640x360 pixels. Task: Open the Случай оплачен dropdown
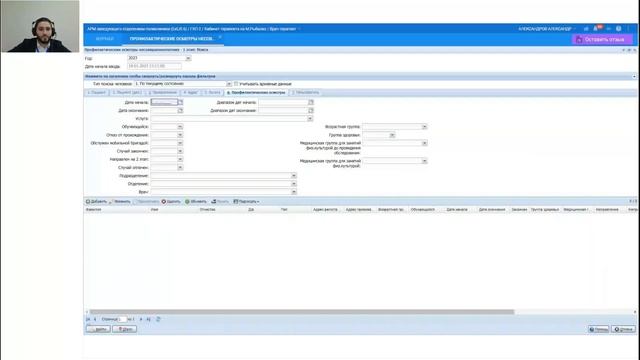(180, 167)
